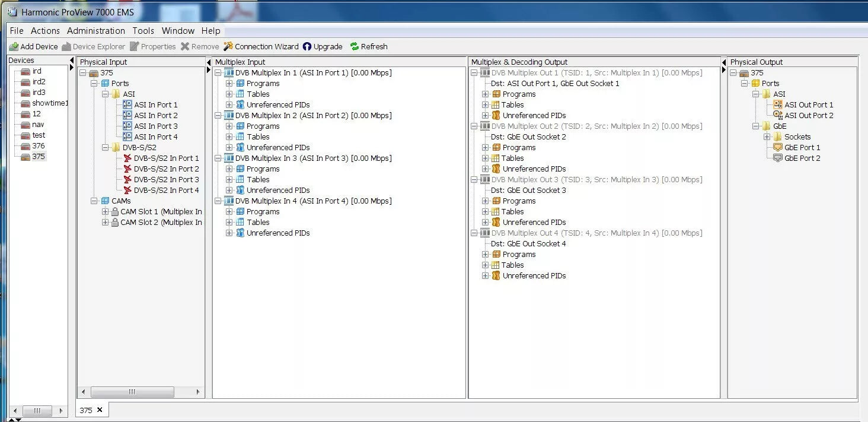Collapse the Physical Output panel with the arrow
This screenshot has height=422, width=868.
(724, 69)
